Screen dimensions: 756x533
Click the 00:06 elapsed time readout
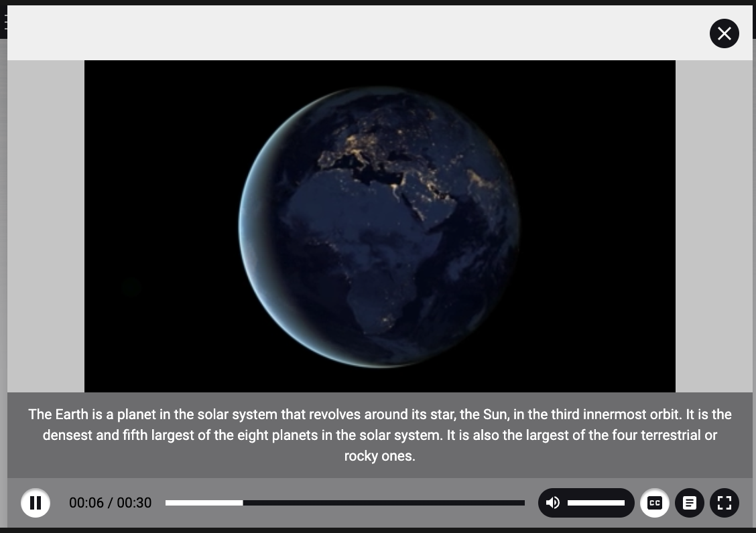pyautogui.click(x=86, y=503)
